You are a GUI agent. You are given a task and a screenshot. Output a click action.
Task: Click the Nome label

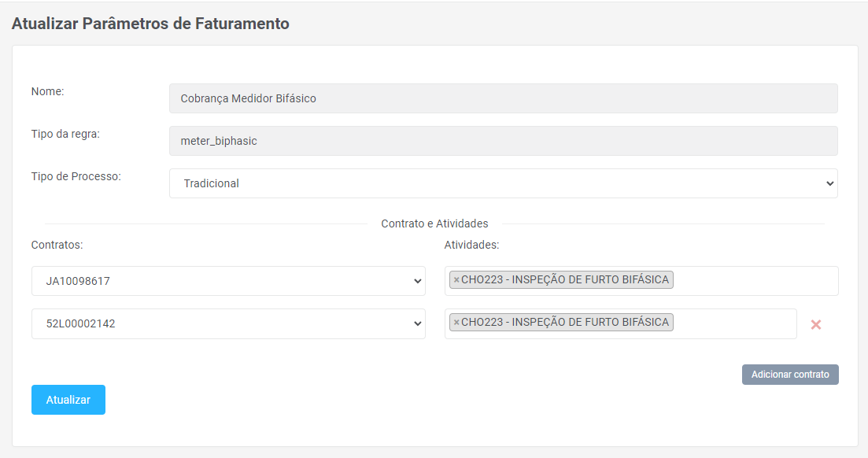47,91
